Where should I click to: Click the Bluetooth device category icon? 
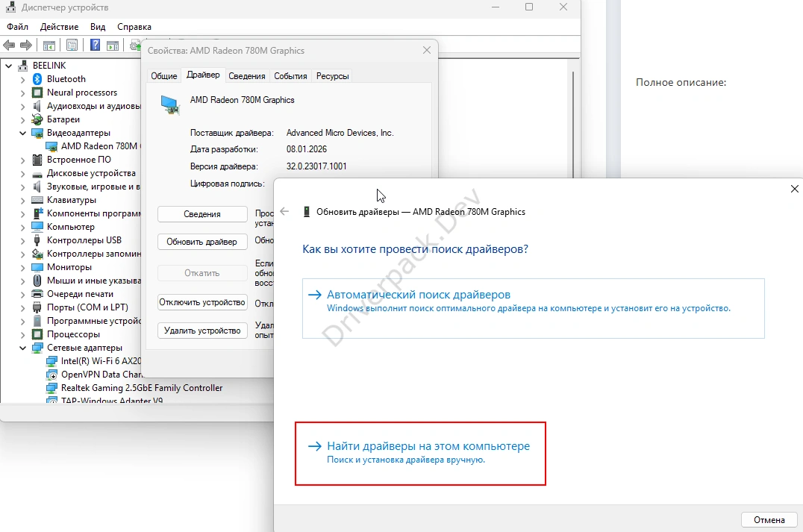click(x=37, y=79)
